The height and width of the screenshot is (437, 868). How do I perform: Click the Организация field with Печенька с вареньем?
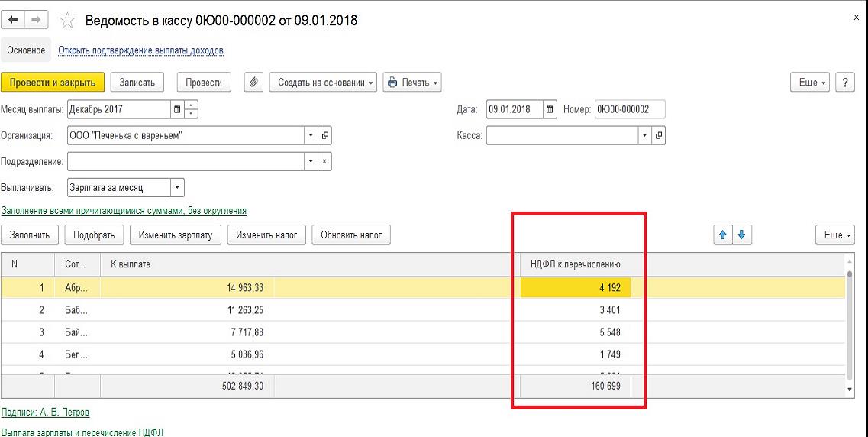point(186,135)
